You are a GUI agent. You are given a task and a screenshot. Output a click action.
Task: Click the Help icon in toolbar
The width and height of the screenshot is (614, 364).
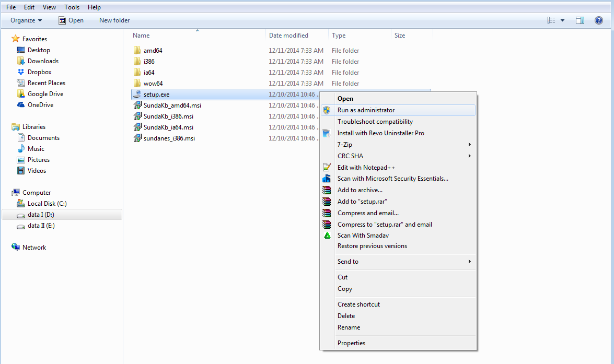[x=599, y=20]
